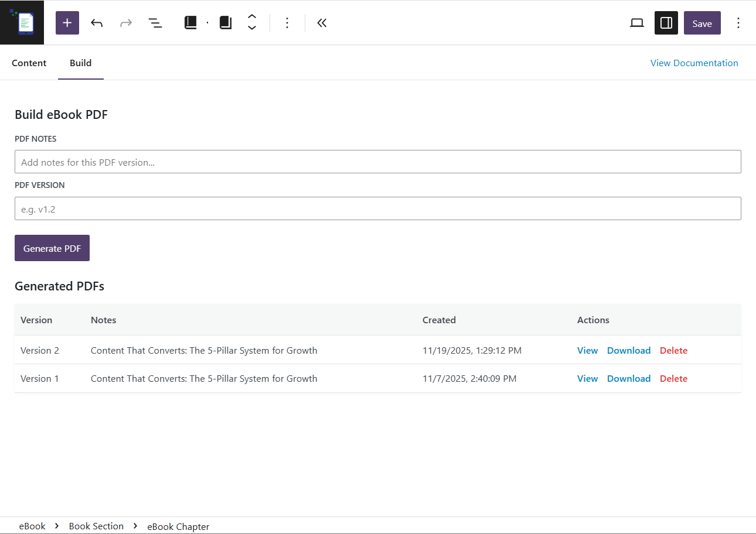This screenshot has height=534, width=756.
Task: Select the Build tab
Action: pos(80,63)
